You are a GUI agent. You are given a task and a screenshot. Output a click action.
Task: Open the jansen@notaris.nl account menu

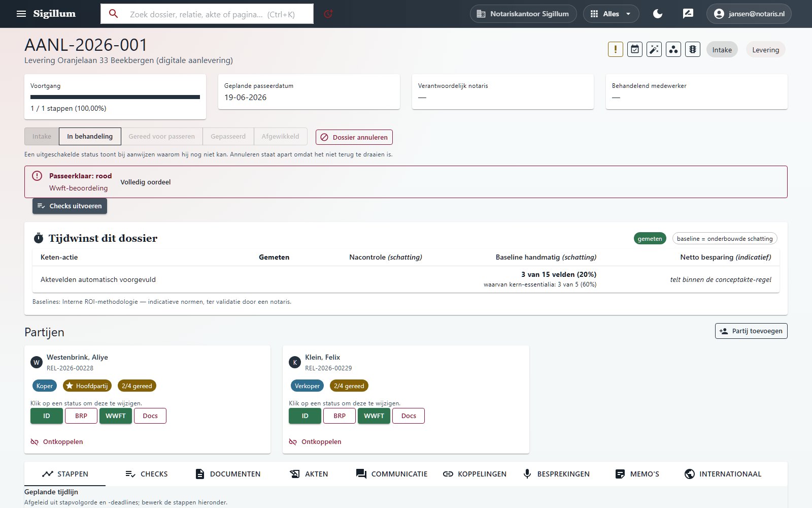tap(749, 14)
